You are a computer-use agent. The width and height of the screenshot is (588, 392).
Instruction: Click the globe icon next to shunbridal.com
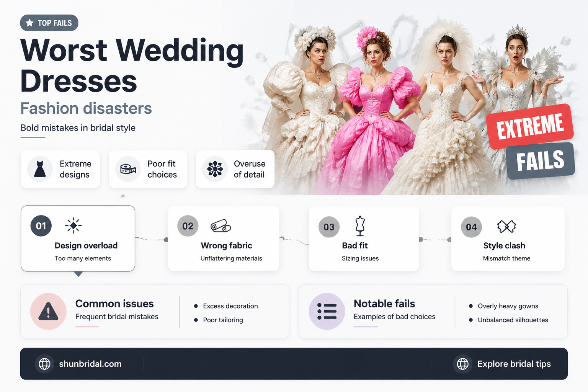pos(44,364)
